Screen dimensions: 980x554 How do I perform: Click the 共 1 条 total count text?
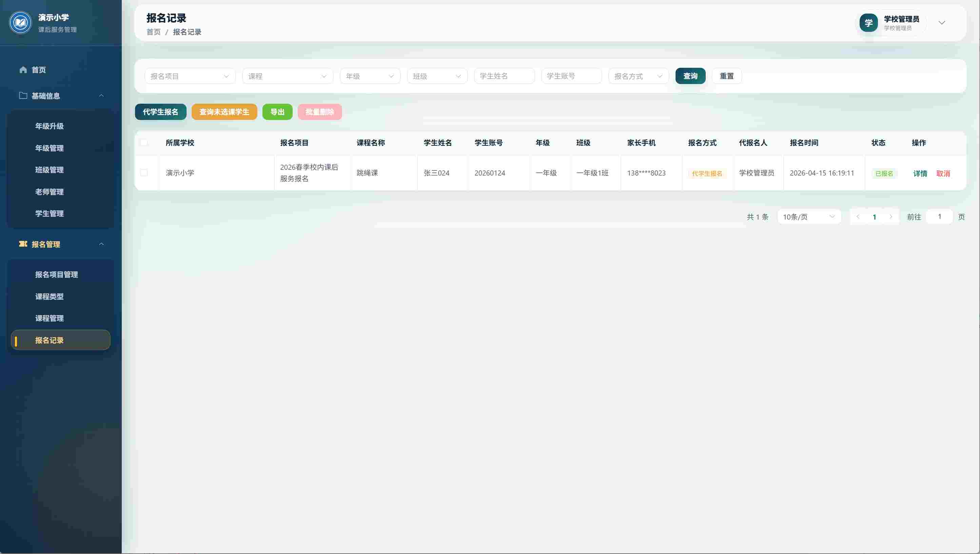[x=757, y=217]
